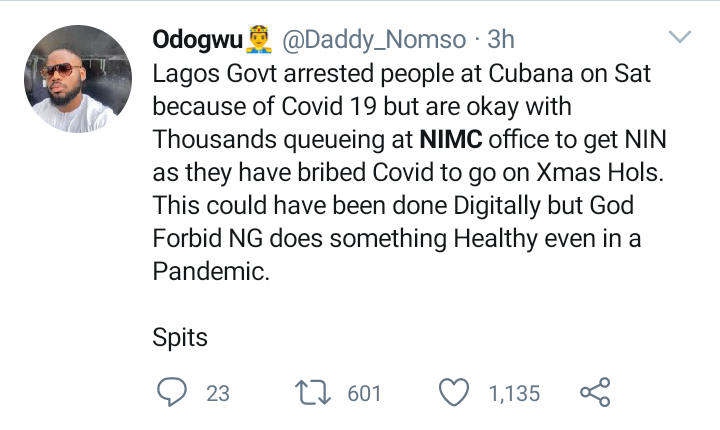The height and width of the screenshot is (430, 720).
Task: Select the word "Spits" at tweet end
Action: coord(180,337)
